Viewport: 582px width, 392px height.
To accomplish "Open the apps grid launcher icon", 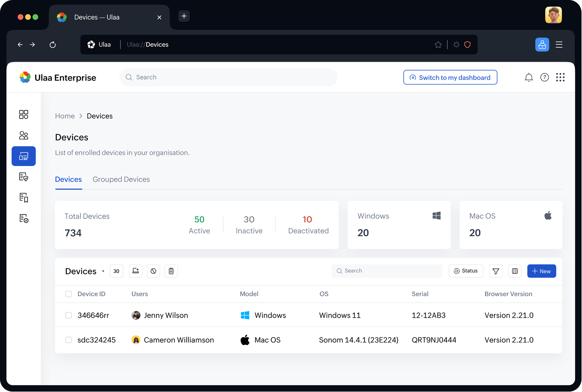I will (x=560, y=77).
